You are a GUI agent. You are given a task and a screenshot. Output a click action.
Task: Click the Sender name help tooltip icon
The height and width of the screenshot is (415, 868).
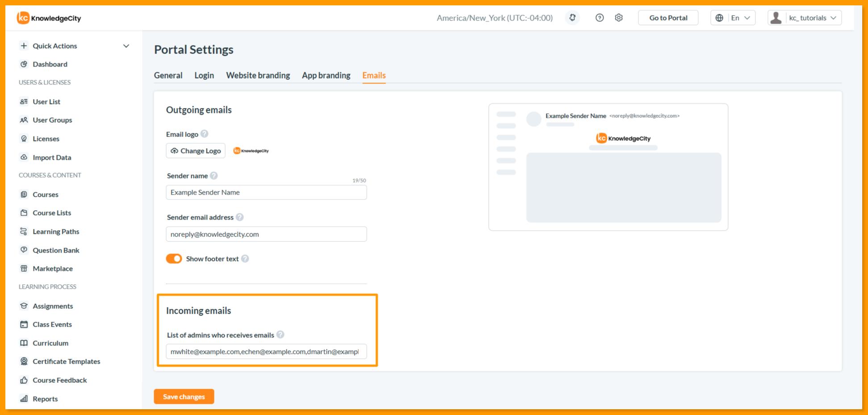[x=214, y=176]
